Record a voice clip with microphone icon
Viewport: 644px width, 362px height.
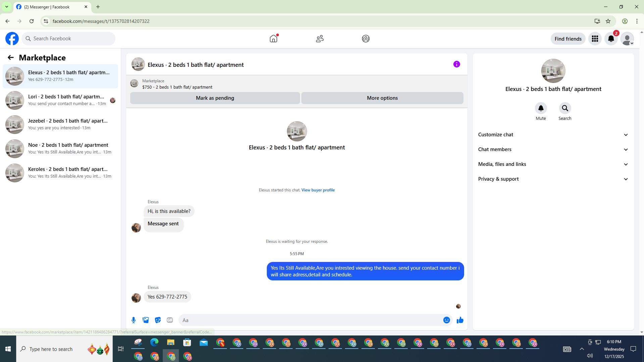(x=134, y=320)
